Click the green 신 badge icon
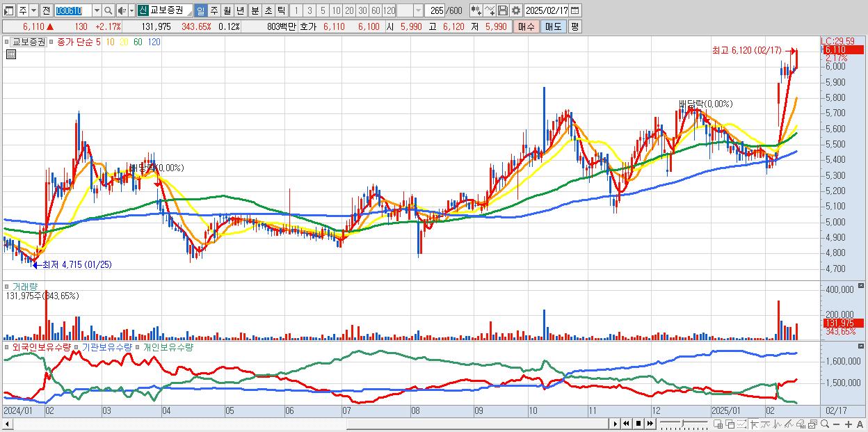This screenshot has width=868, height=432. click(x=143, y=10)
